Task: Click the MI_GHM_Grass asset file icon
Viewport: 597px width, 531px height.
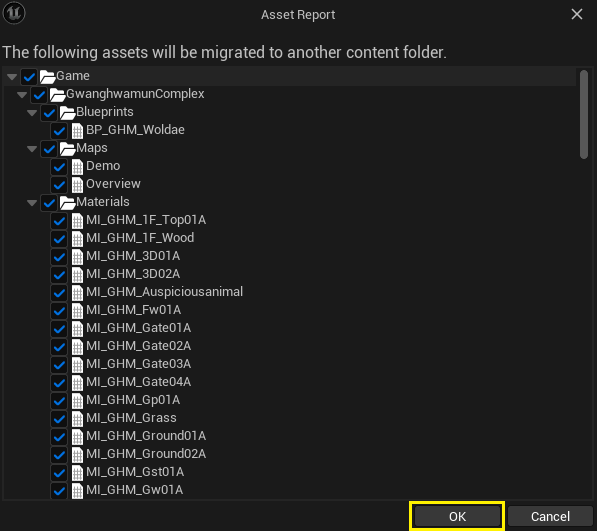Action: (x=77, y=419)
